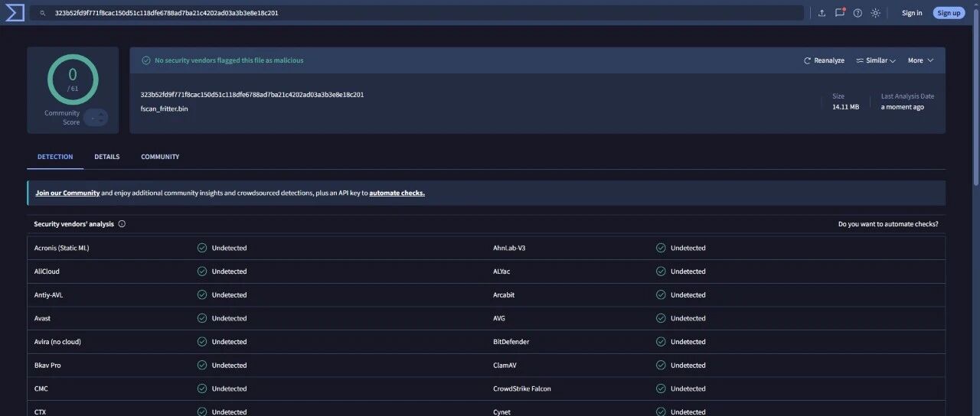Click the file size value 14.11 MB
Screen dimensions: 980x416
click(x=845, y=107)
